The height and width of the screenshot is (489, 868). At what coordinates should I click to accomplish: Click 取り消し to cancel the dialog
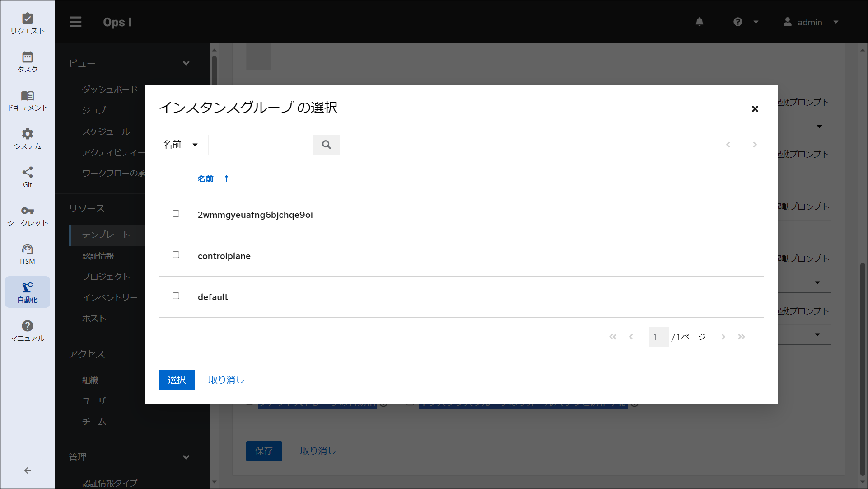[226, 380]
